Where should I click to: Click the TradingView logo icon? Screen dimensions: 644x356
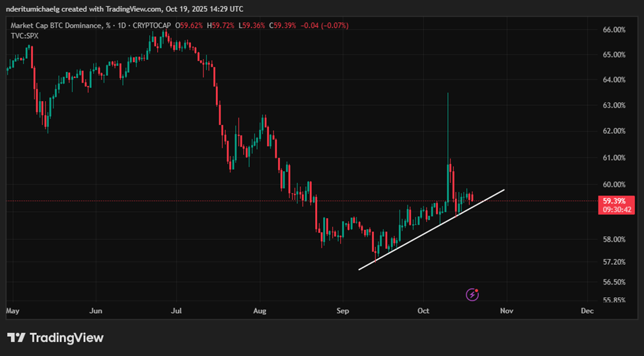pos(17,338)
